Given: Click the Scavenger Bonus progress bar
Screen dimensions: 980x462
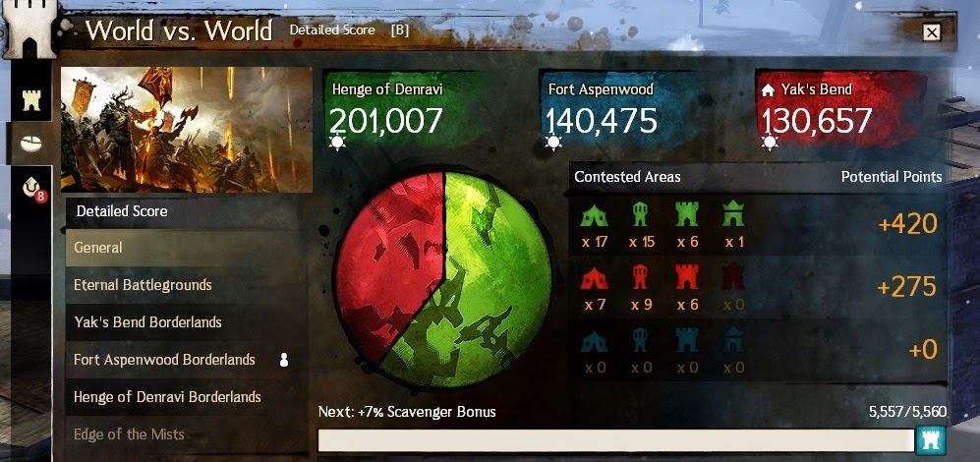Looking at the screenshot, I should tap(616, 440).
